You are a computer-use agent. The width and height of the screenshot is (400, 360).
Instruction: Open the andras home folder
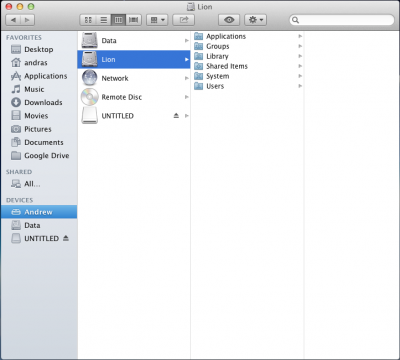(x=39, y=63)
